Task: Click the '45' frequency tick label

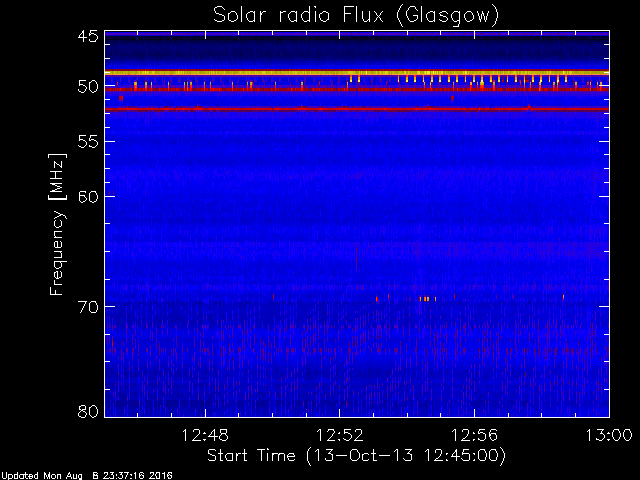Action: click(x=88, y=37)
